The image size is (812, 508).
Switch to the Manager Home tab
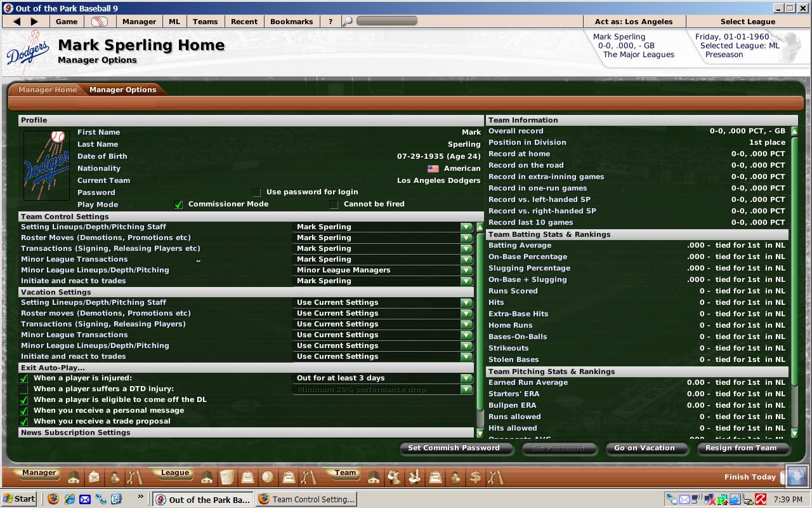click(48, 90)
